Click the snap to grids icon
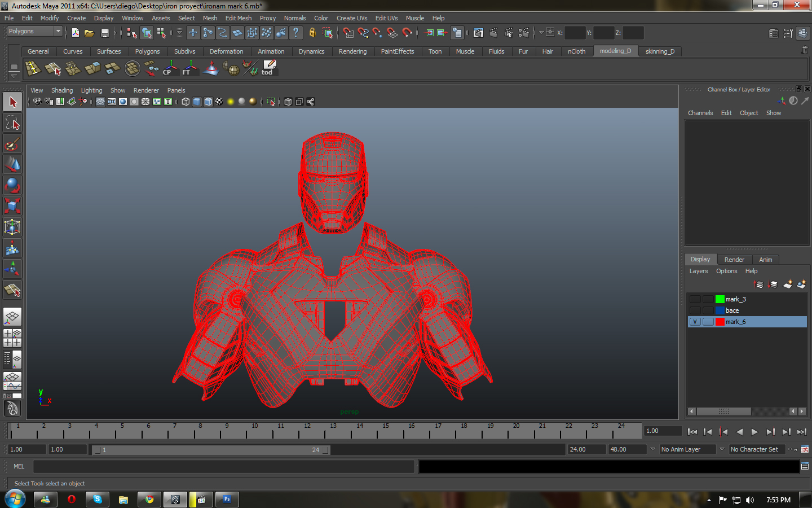Screen dimensions: 812x508 click(x=348, y=33)
